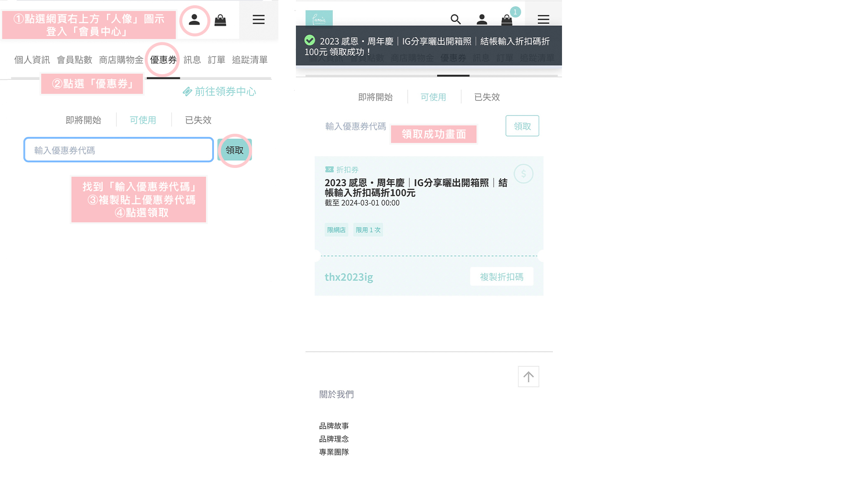The width and height of the screenshot is (868, 485).
Task: Open shopping bag with badge 1
Action: [x=507, y=20]
